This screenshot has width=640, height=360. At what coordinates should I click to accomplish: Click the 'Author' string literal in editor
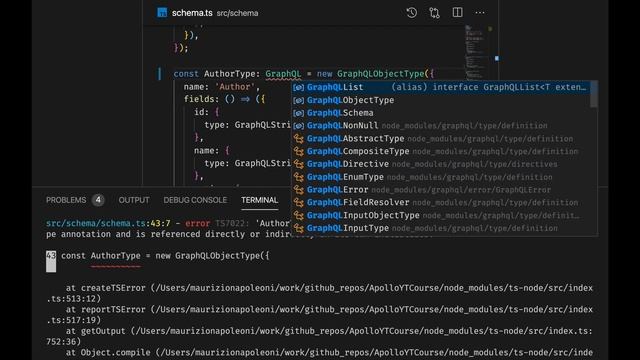[x=235, y=87]
